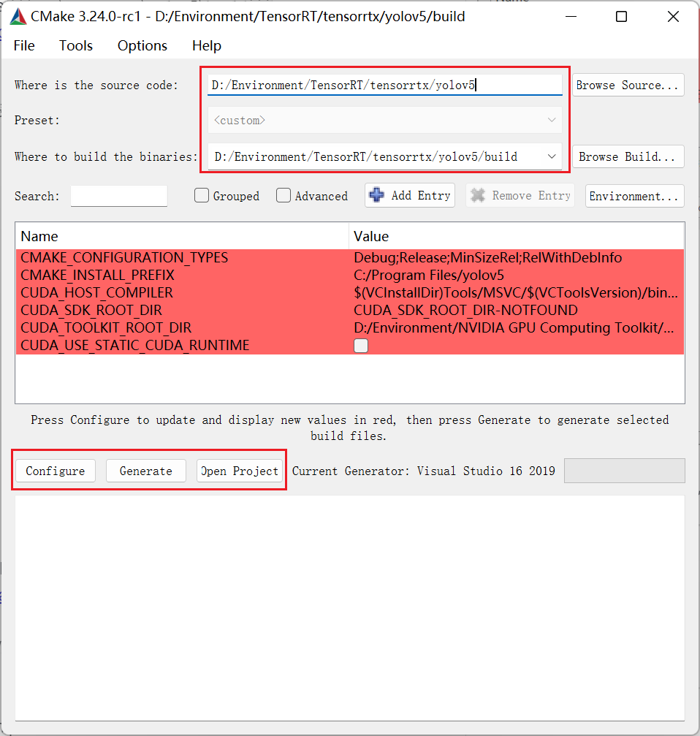Click the Name column header

click(x=182, y=236)
